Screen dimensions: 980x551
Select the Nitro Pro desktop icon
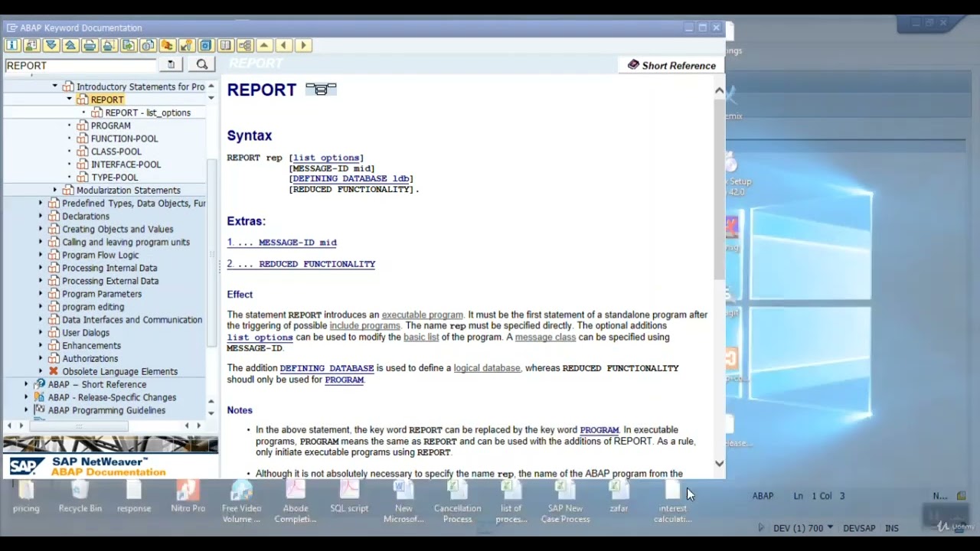coord(188,495)
